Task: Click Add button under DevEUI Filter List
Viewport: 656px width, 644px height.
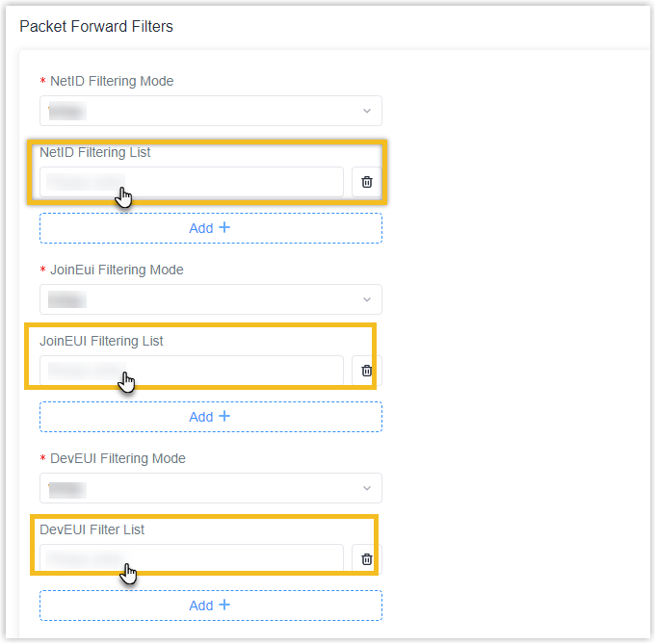Action: pyautogui.click(x=210, y=605)
